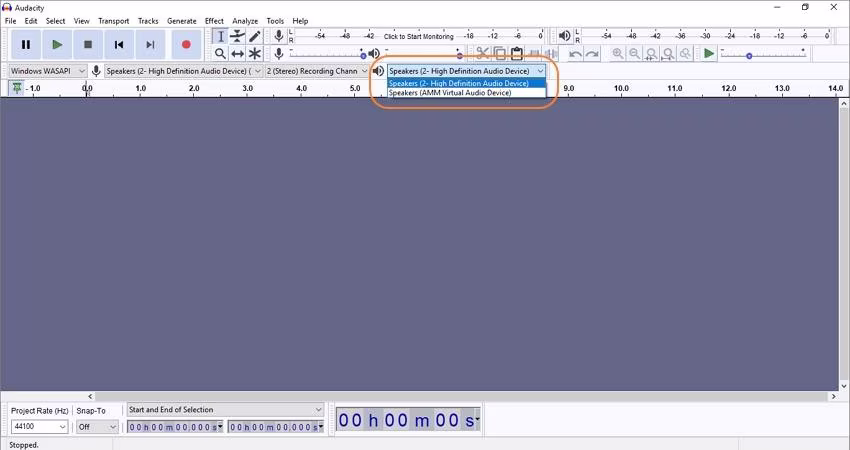Image resolution: width=850 pixels, height=450 pixels.
Task: Click the horizontal scrollbar right arrow
Action: 834,397
